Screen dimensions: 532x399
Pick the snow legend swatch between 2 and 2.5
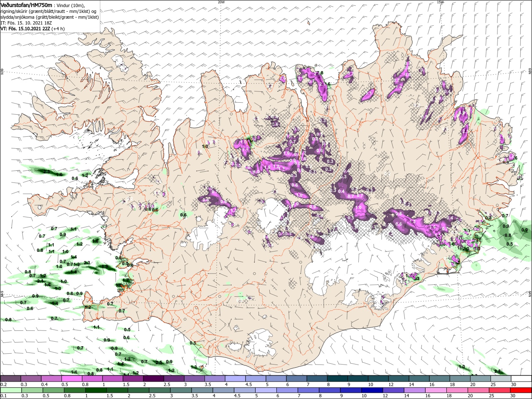[x=153, y=379]
